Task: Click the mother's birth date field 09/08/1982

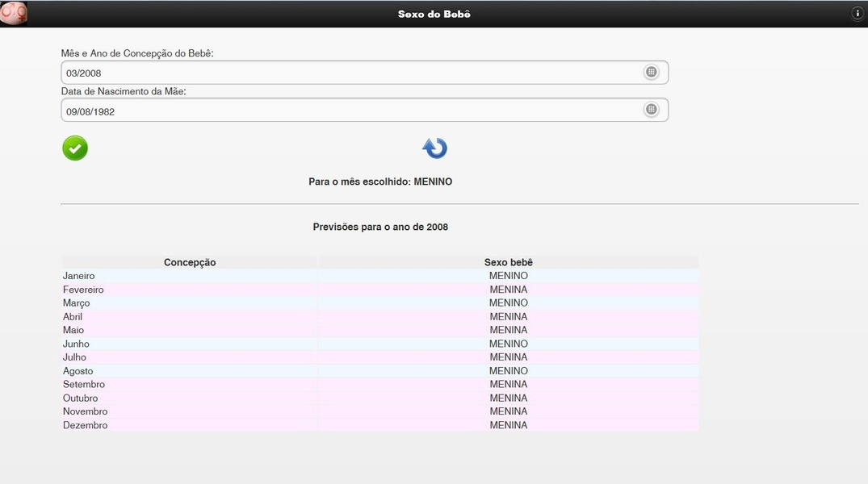Action: (364, 110)
